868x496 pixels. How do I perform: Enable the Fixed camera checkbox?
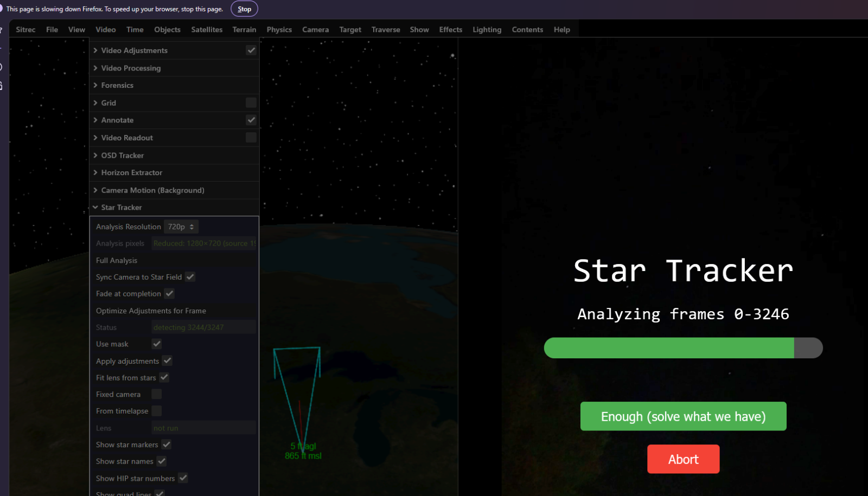pyautogui.click(x=157, y=394)
